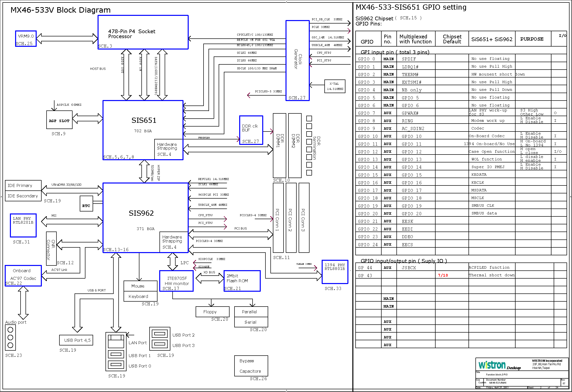Select the 1394 PHY RTL8801B block
572x392 pixels.
(x=335, y=272)
